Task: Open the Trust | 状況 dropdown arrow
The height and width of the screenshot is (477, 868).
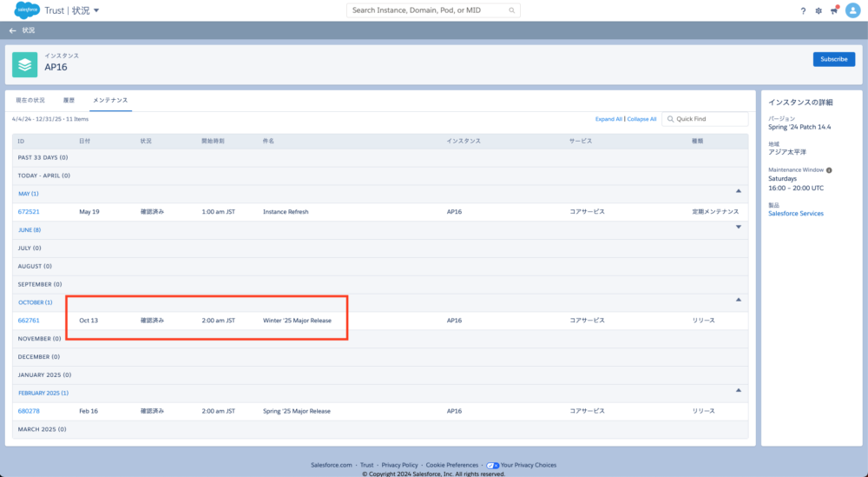Action: 96,10
